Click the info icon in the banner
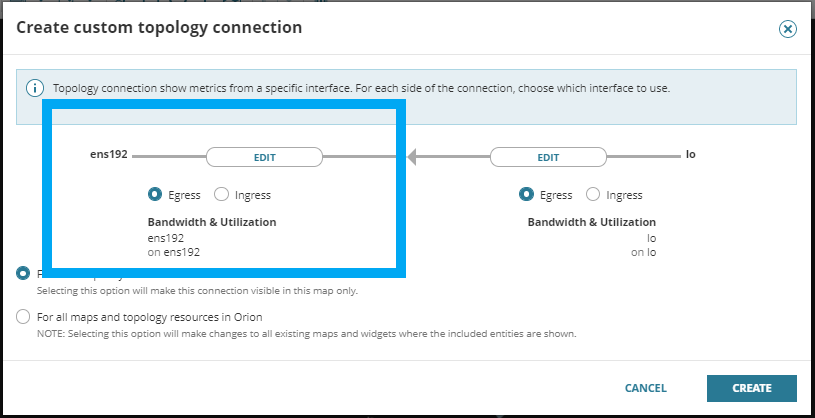 [35, 88]
